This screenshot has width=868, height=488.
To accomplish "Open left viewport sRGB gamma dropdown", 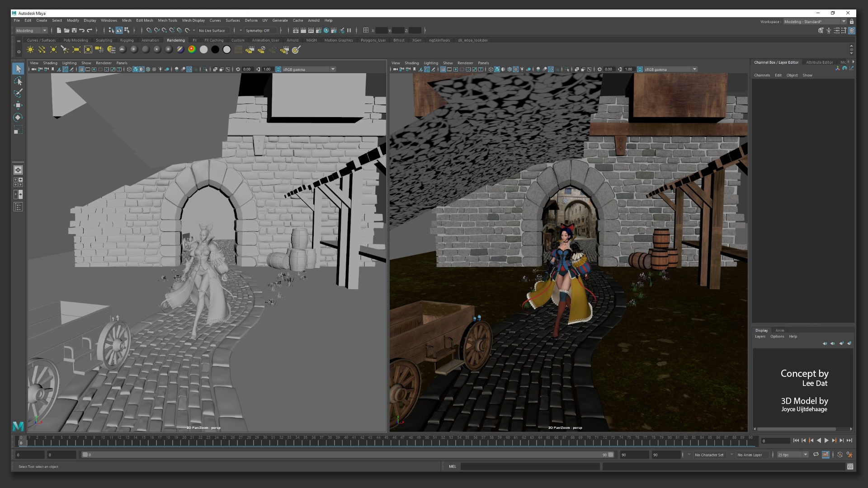I will click(308, 69).
